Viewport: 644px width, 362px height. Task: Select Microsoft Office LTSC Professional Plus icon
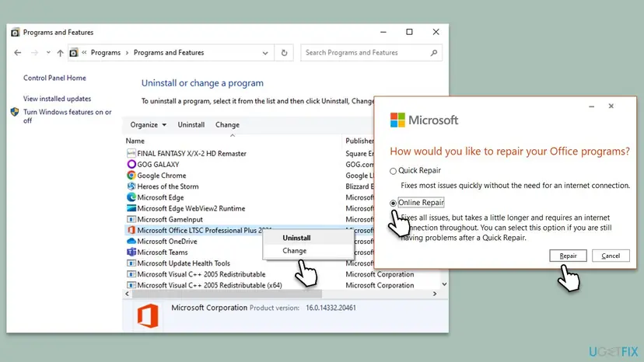131,230
